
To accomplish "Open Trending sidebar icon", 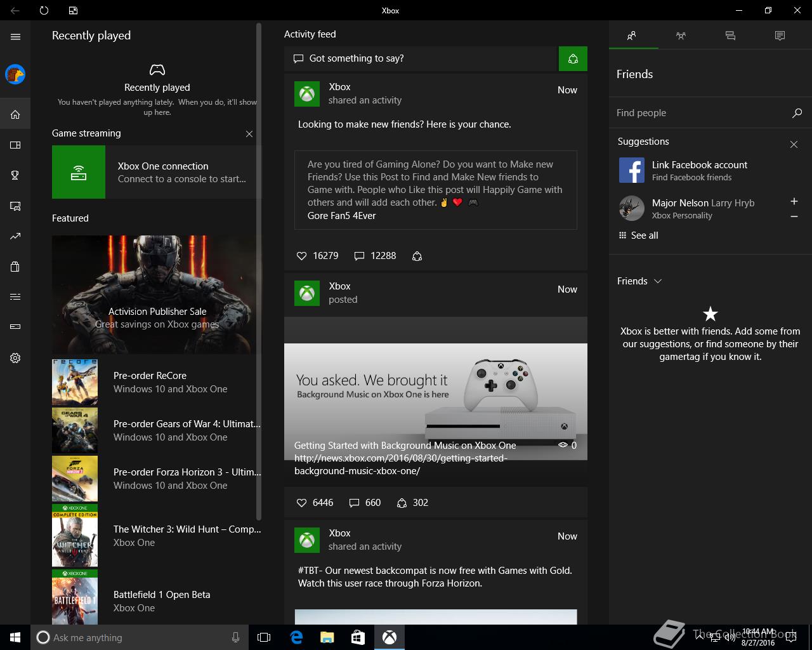I will pos(15,237).
